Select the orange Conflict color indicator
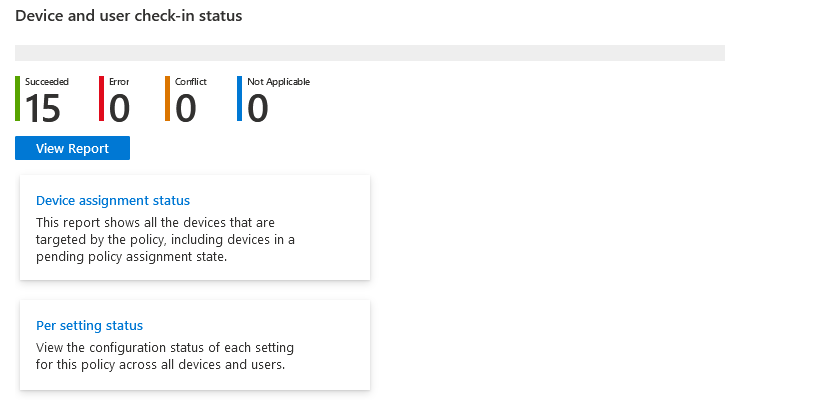 click(x=167, y=99)
